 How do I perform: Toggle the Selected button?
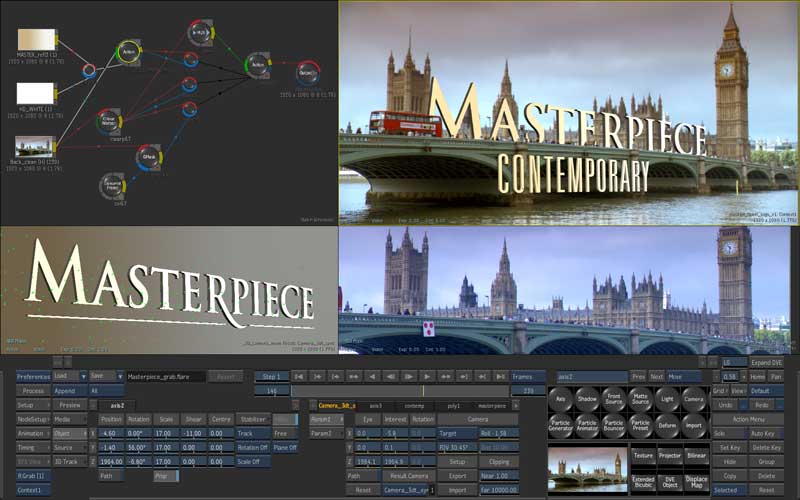click(x=729, y=490)
